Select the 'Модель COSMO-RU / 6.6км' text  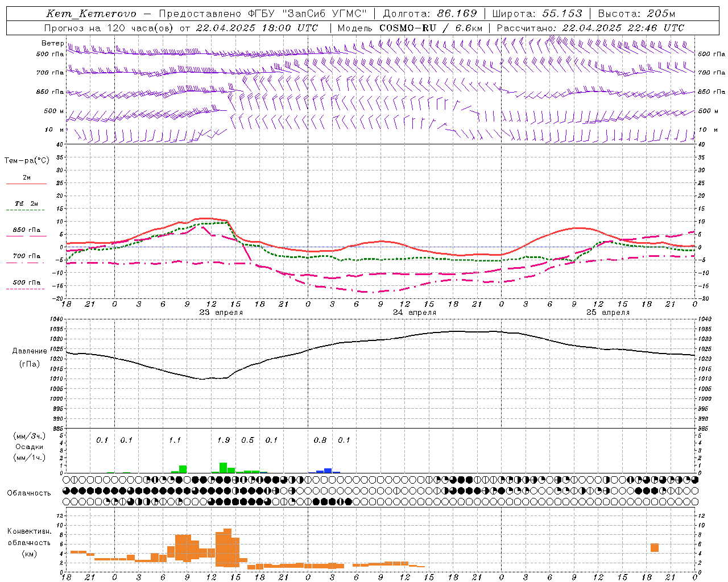pyautogui.click(x=409, y=28)
